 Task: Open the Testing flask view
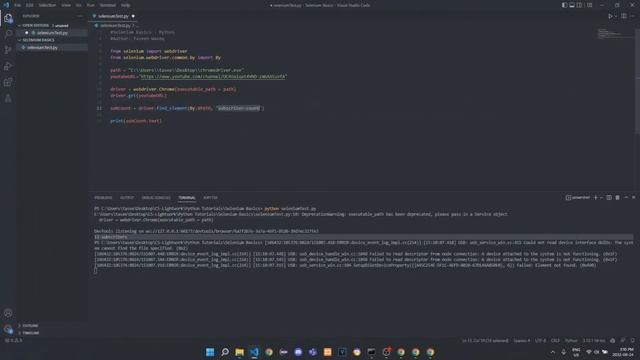pyautogui.click(x=8, y=98)
